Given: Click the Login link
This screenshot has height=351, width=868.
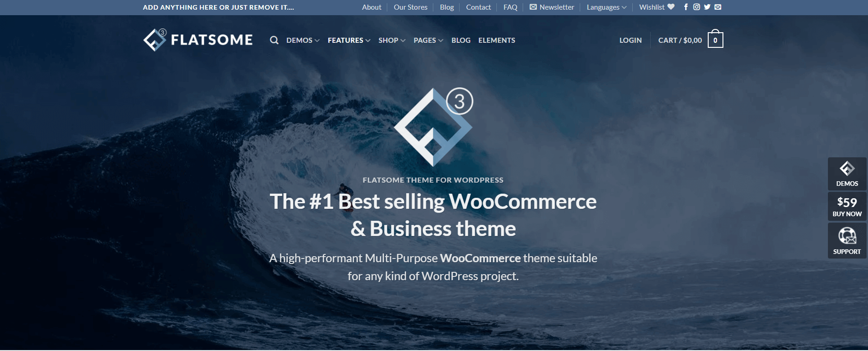Looking at the screenshot, I should pyautogui.click(x=630, y=40).
